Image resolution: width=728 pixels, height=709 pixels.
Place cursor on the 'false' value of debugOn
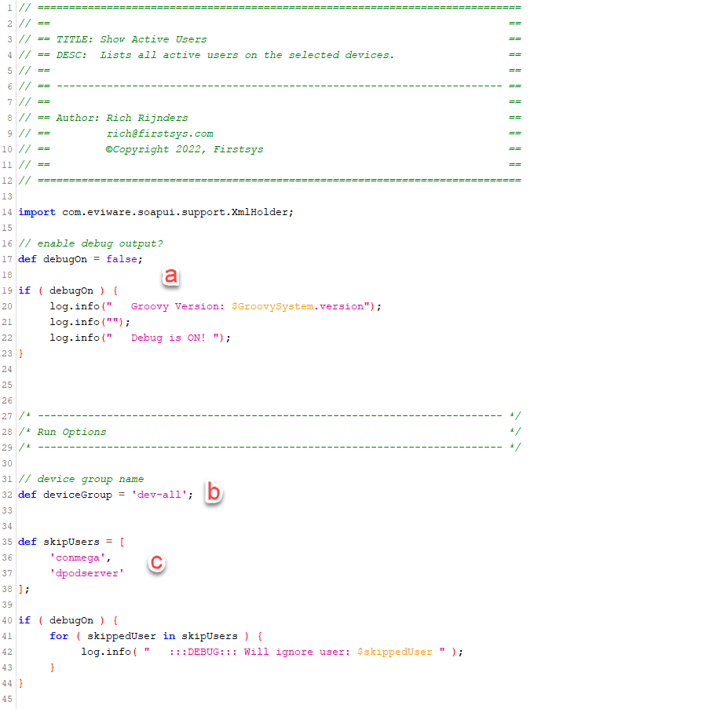tap(123, 259)
